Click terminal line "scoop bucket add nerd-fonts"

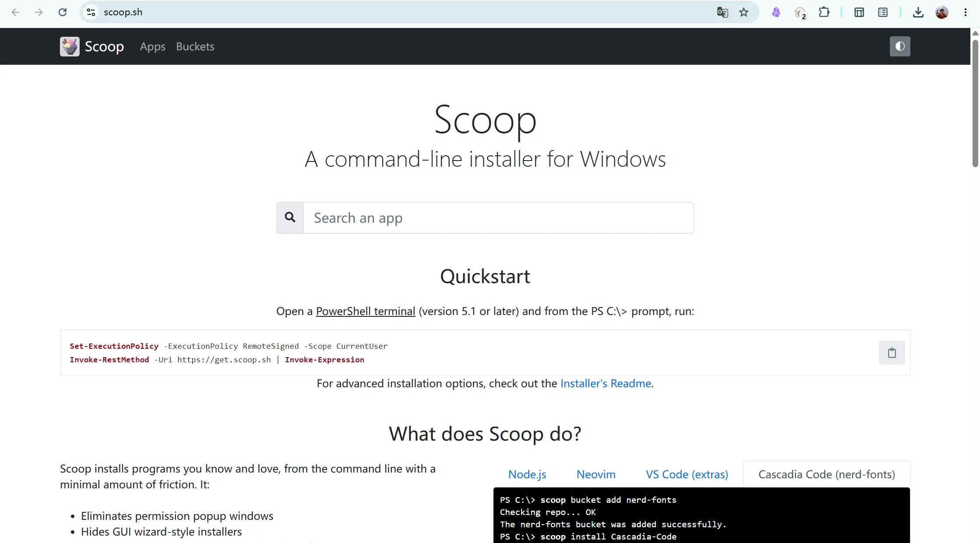click(x=588, y=500)
